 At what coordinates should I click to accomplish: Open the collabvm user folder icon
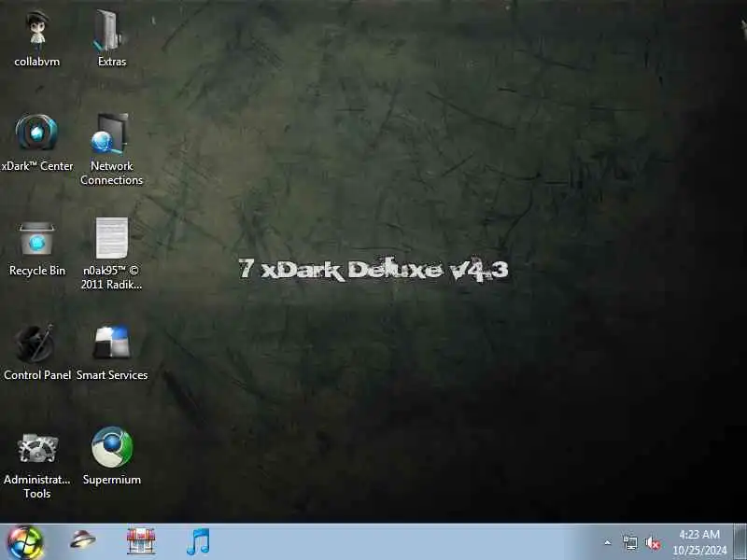click(x=37, y=39)
